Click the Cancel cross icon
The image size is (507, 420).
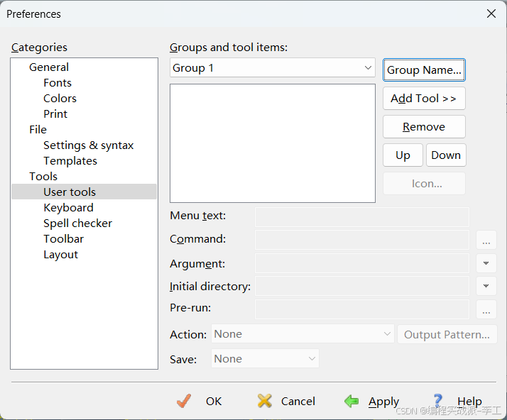coord(264,401)
